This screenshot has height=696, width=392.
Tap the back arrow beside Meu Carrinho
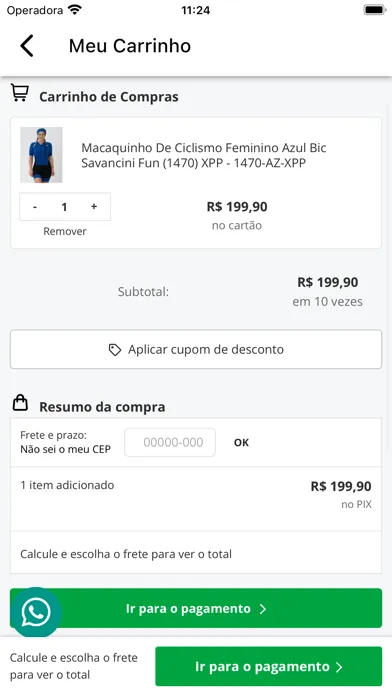tap(27, 46)
